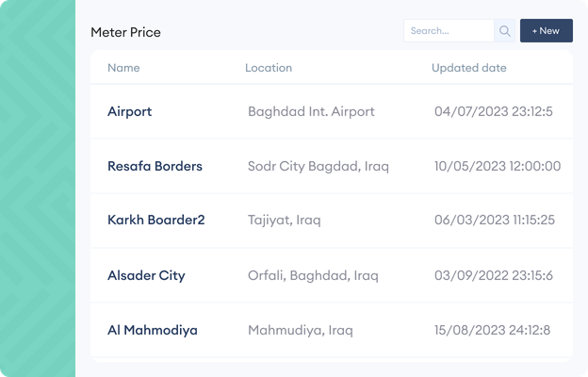Open the Karkh Boarder2 entry

tap(156, 220)
